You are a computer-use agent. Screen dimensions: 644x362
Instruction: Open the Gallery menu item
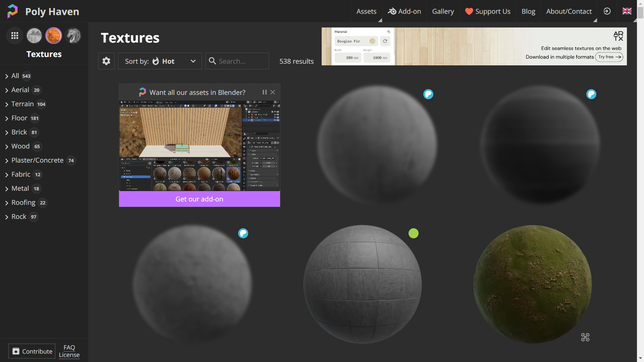pos(443,11)
